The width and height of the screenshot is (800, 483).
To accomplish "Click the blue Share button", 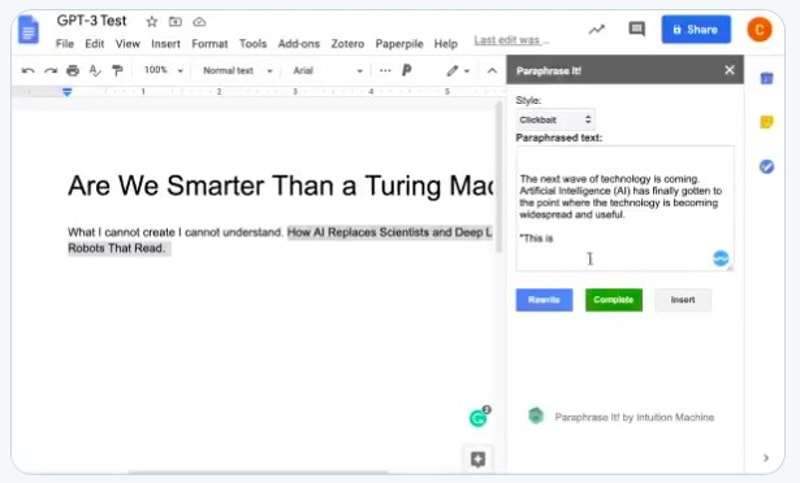I will click(x=696, y=30).
